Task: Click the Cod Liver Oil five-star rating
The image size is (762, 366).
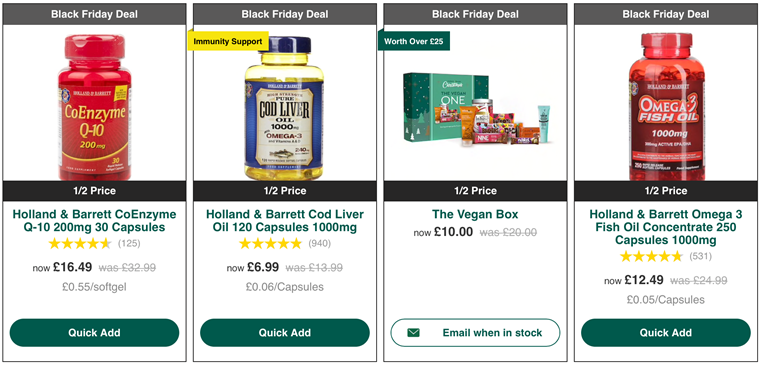Action: (270, 243)
